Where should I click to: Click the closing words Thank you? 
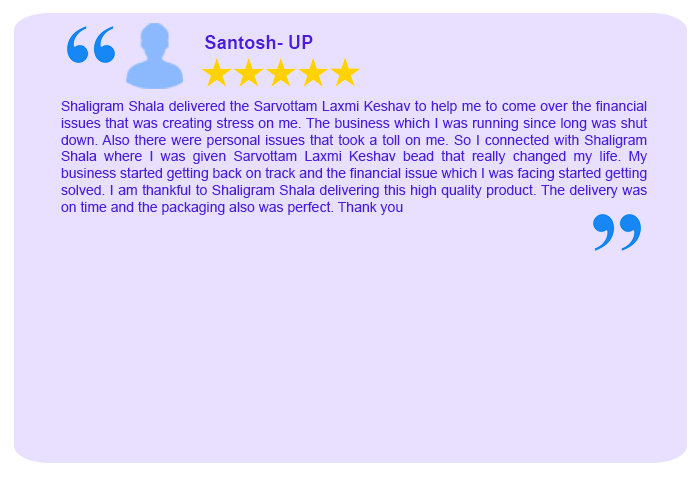[x=371, y=207]
